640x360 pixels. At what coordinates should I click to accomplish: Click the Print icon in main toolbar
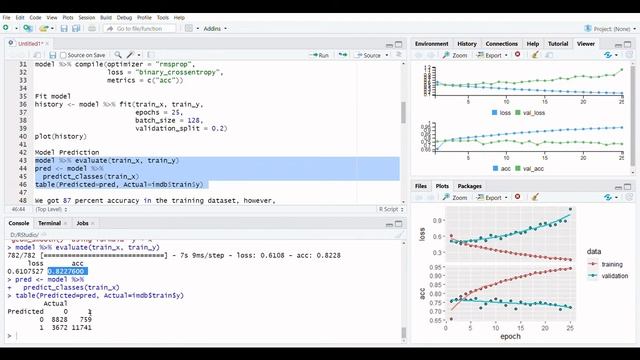pyautogui.click(x=92, y=29)
